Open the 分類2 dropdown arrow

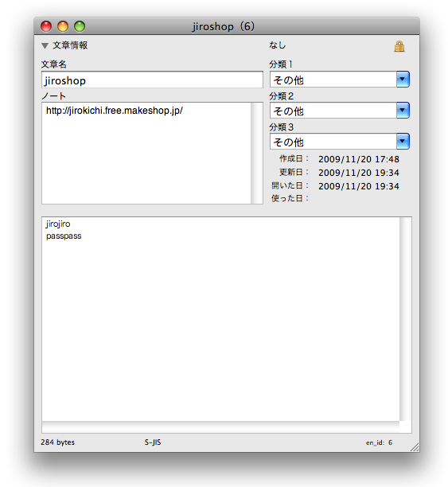coord(403,111)
